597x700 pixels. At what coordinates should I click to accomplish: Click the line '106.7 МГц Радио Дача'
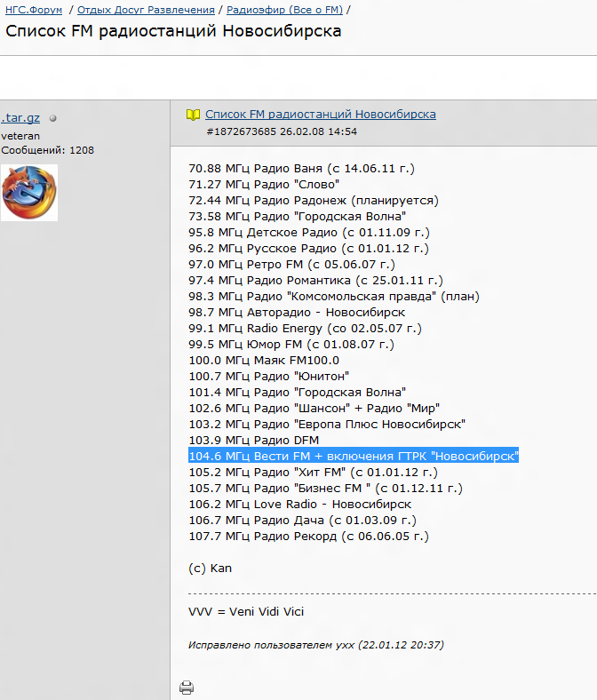coord(302,521)
